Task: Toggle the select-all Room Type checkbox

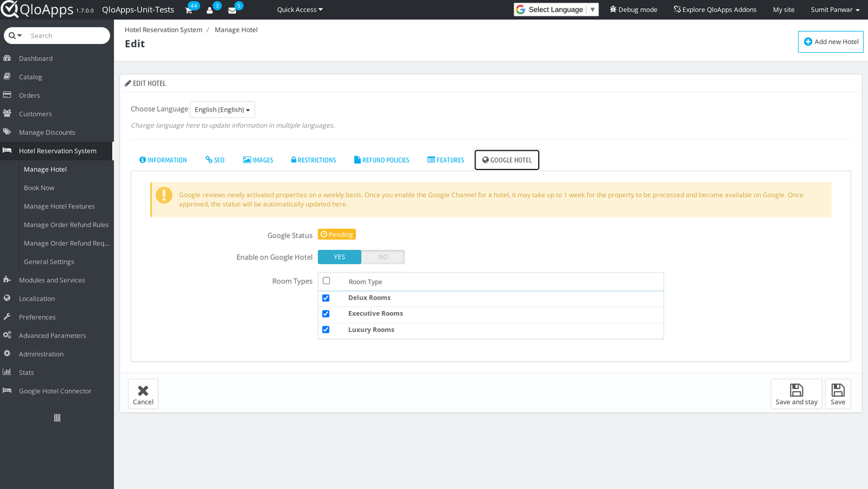Action: (326, 280)
